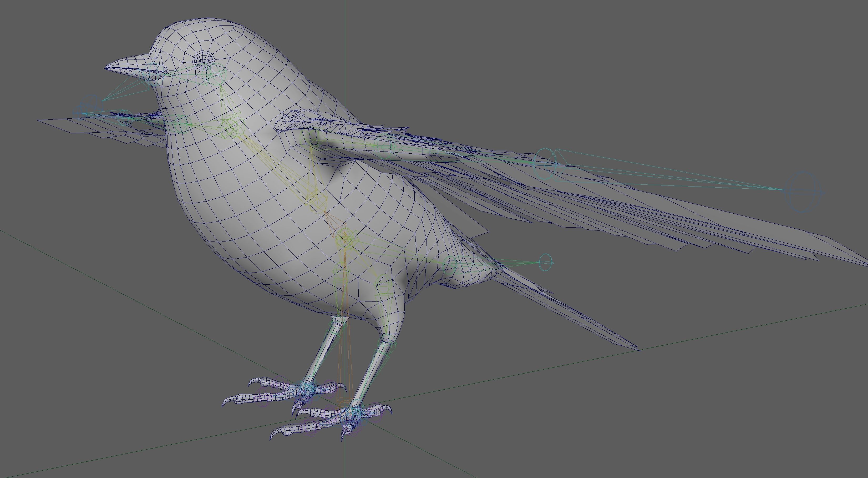Screen dimensions: 868x478
Task: Select the yellow hip circle control at body center
Action: point(345,238)
